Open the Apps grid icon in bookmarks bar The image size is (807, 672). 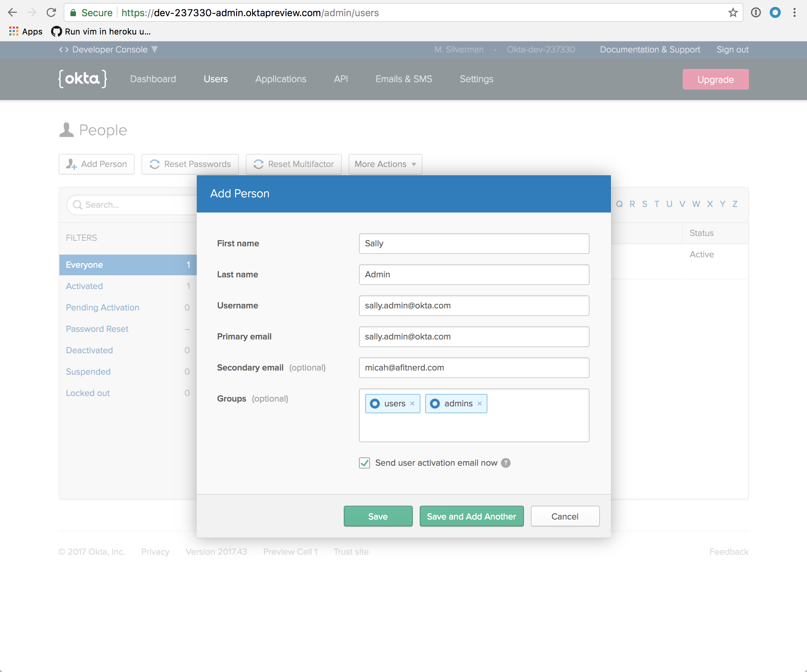coord(13,31)
